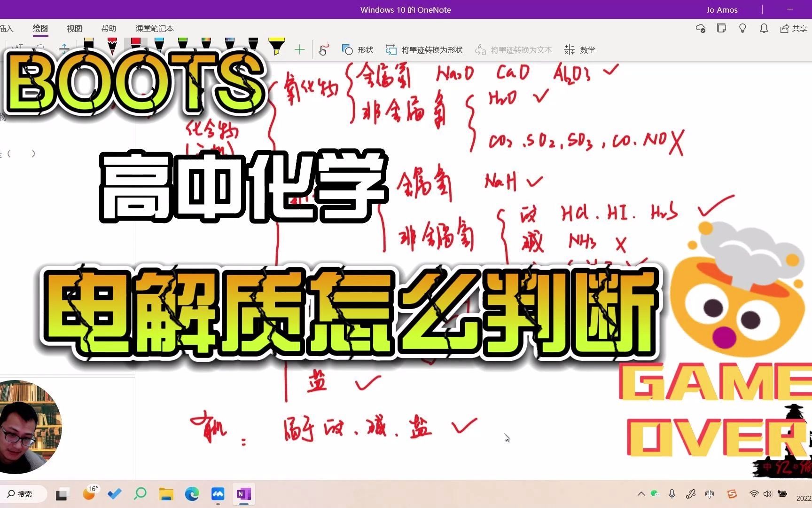Toggle the yellow highlighter pen
The image size is (812, 508).
[277, 45]
